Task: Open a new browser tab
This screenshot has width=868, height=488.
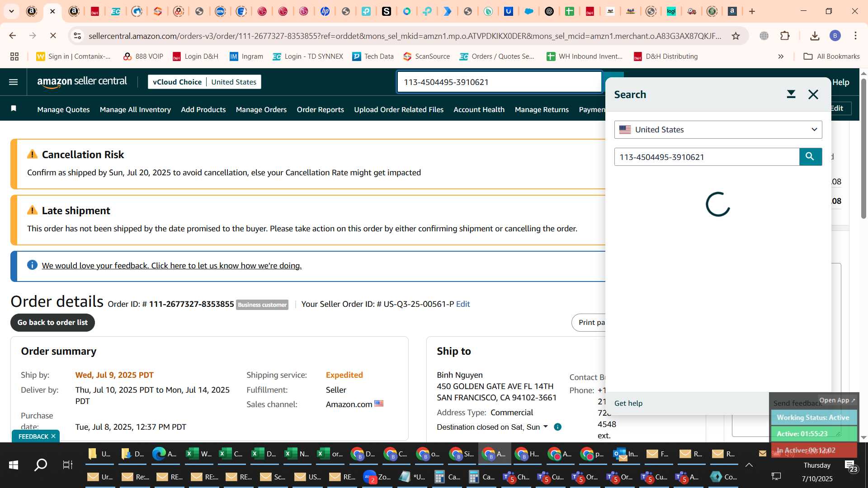Action: (752, 11)
